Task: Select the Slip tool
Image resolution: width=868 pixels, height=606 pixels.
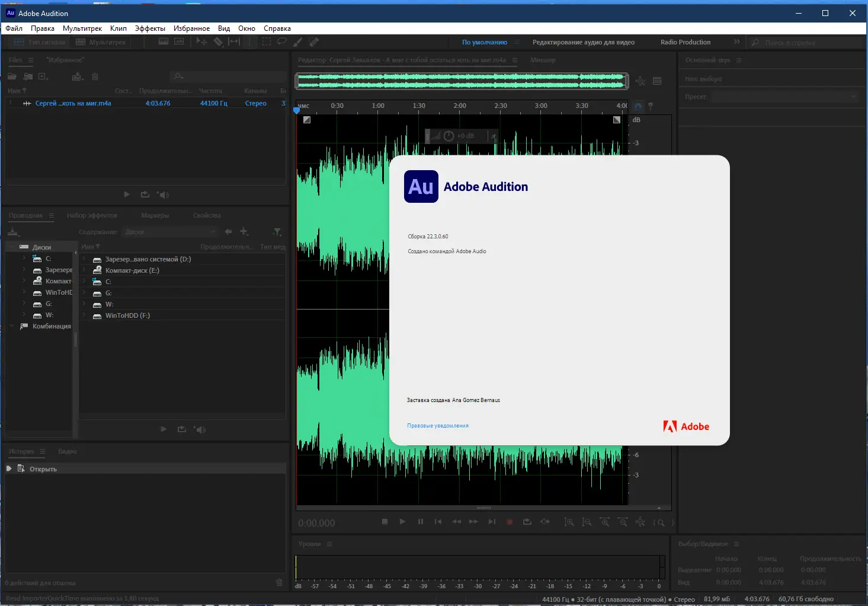Action: point(235,42)
